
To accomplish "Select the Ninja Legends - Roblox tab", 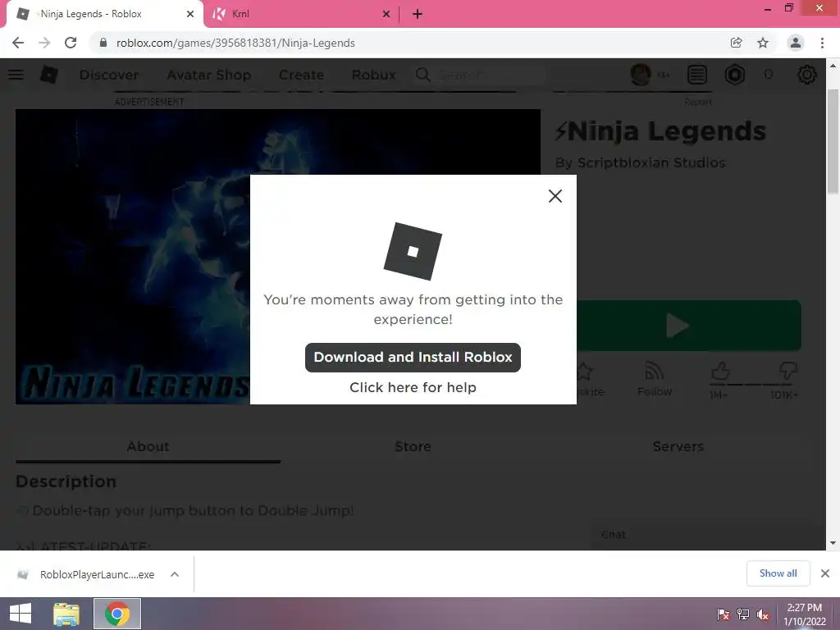I will coord(104,14).
